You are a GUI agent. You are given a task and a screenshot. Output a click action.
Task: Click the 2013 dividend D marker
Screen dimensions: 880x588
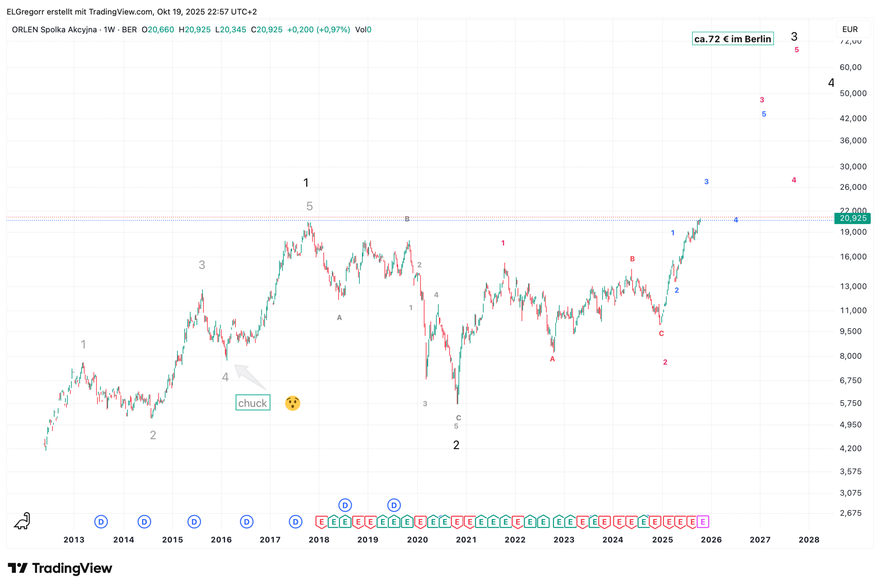(x=101, y=522)
